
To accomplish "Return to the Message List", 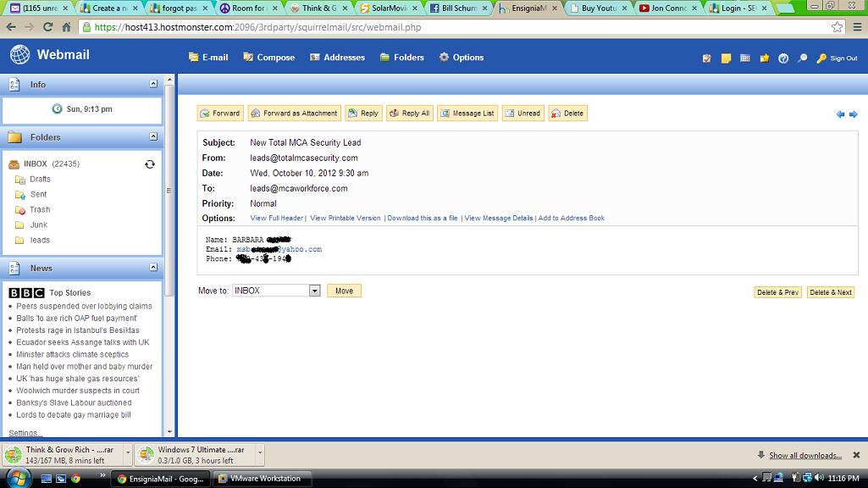I will 467,113.
